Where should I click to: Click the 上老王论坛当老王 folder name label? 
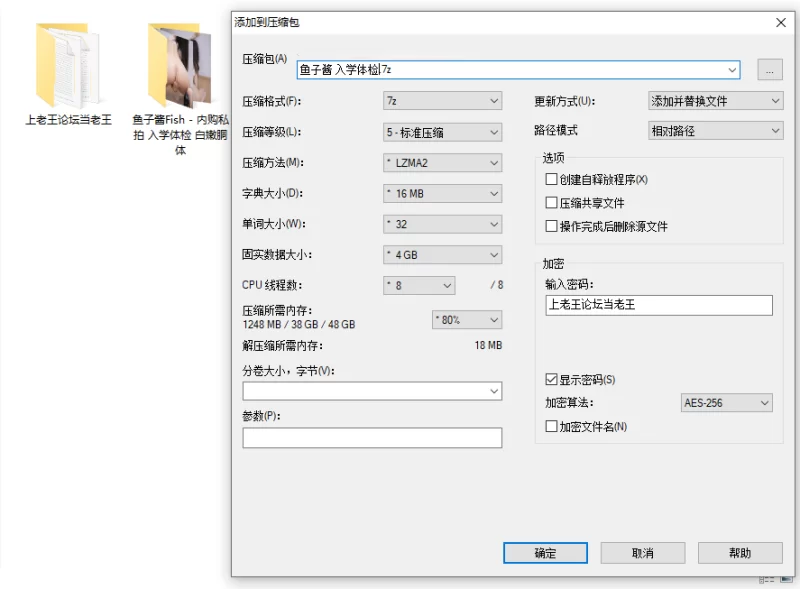(68, 120)
